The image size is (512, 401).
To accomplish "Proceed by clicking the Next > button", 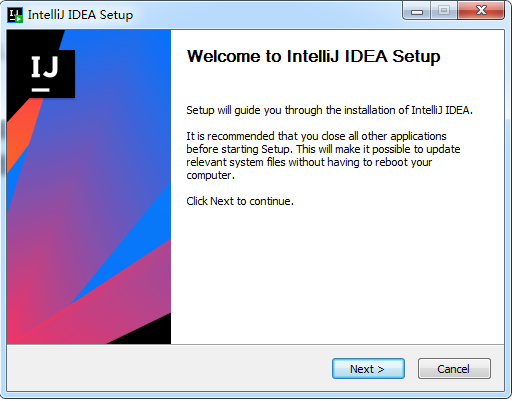I will [x=368, y=369].
